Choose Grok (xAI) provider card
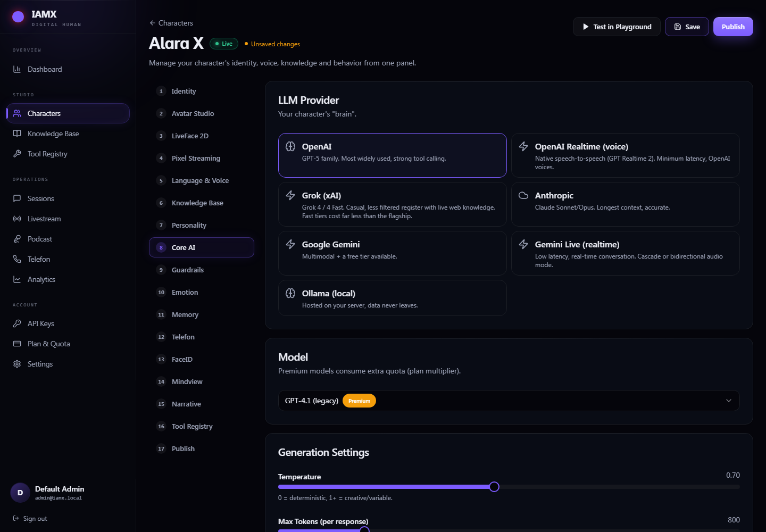Image resolution: width=766 pixels, height=532 pixels. click(392, 204)
